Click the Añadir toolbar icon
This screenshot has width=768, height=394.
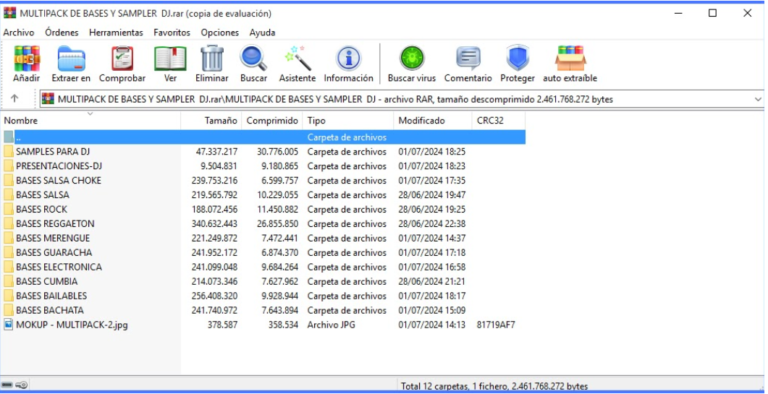27,59
